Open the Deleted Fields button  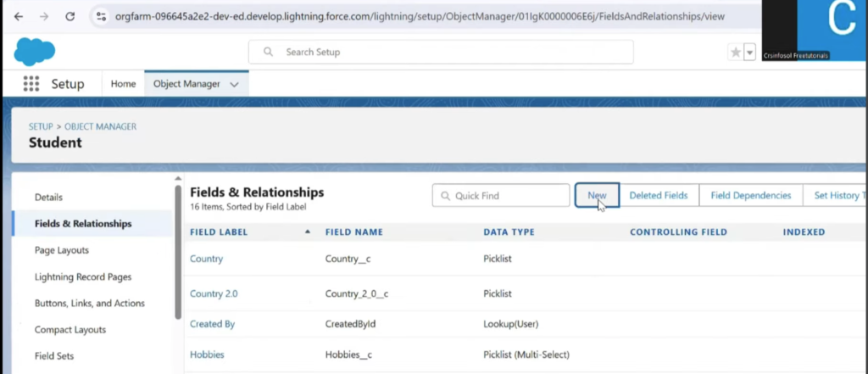[x=658, y=195]
